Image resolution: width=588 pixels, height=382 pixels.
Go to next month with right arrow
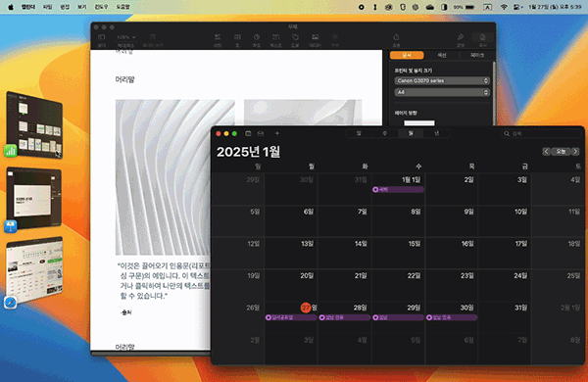[575, 152]
